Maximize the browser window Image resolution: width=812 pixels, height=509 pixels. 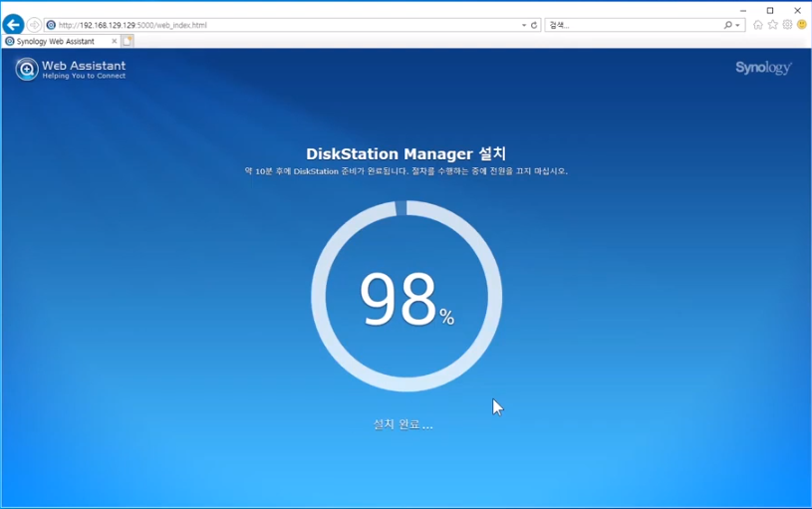click(x=770, y=10)
